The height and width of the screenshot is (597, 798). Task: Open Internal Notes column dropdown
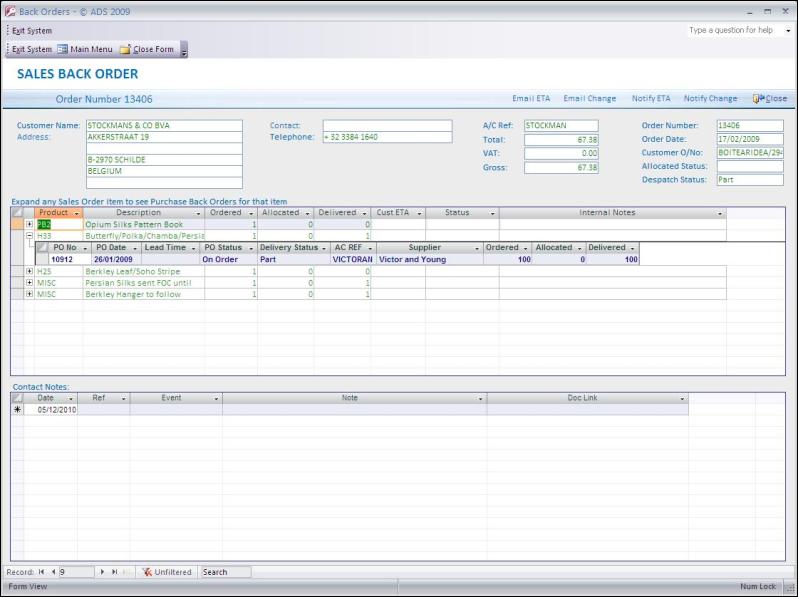(x=720, y=213)
